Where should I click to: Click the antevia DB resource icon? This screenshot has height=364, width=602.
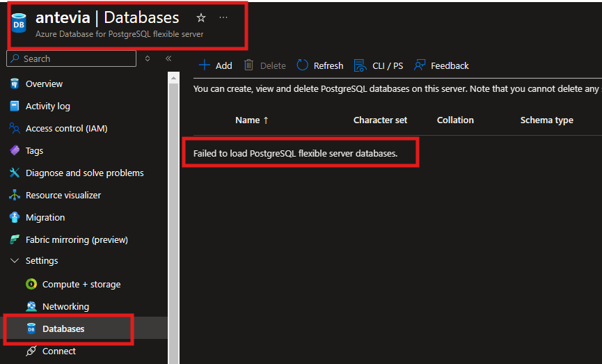(19, 23)
